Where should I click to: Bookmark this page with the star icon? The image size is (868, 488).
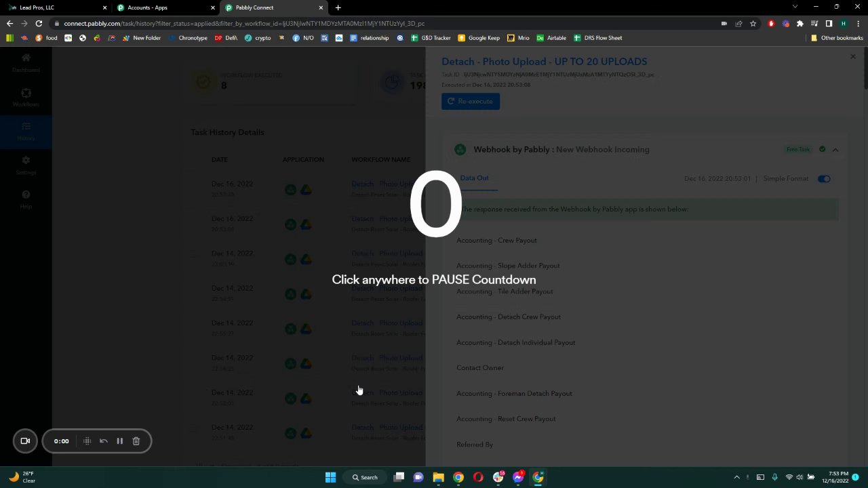pyautogui.click(x=753, y=24)
